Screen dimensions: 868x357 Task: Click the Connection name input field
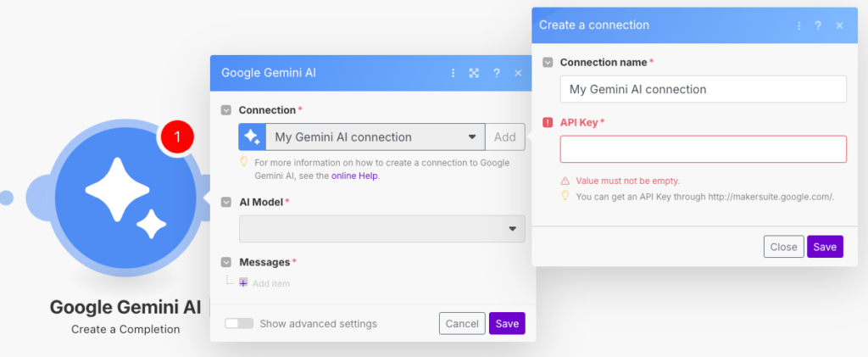[703, 89]
